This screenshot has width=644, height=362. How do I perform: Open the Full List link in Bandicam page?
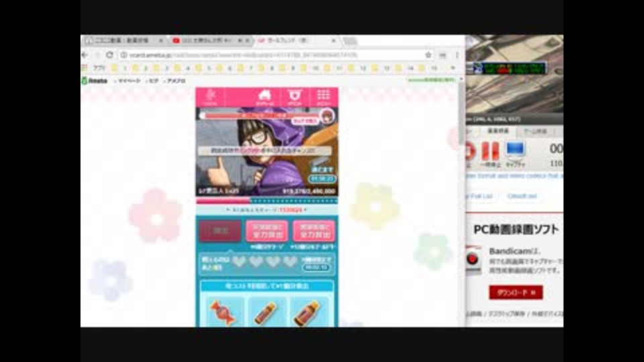pos(479,196)
